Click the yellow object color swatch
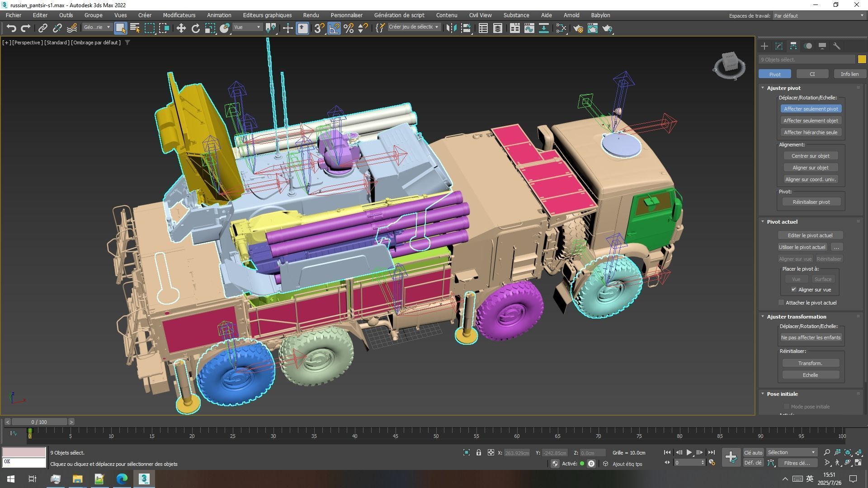 point(862,59)
